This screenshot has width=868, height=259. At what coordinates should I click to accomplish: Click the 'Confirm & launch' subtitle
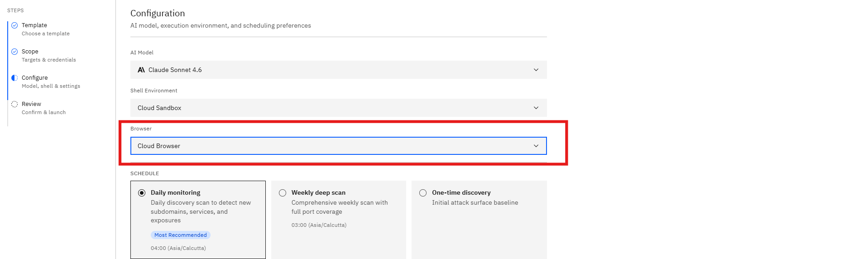click(43, 112)
